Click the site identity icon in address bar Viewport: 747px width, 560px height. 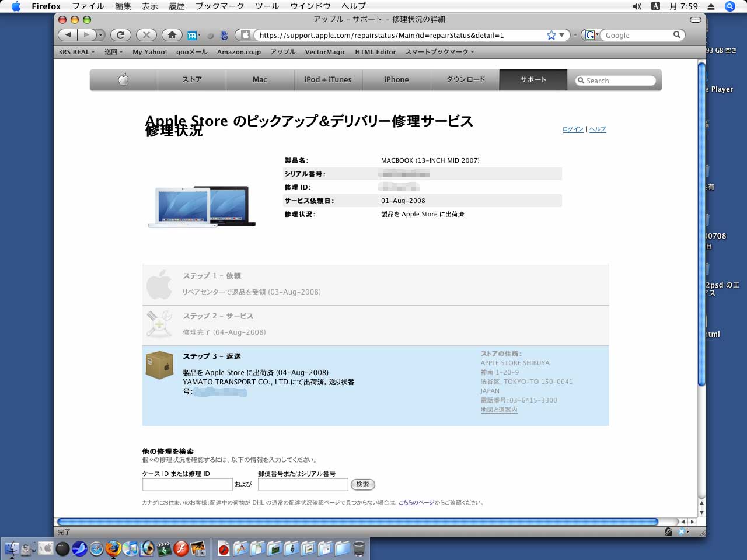[x=246, y=35]
